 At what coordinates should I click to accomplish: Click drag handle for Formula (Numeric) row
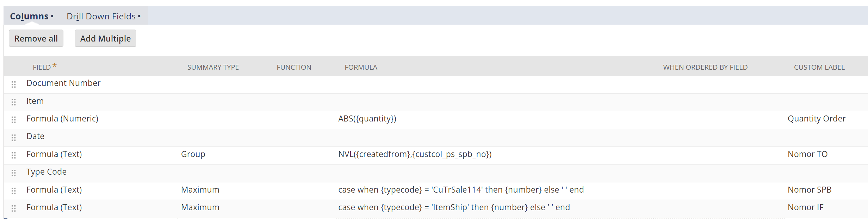coord(14,120)
